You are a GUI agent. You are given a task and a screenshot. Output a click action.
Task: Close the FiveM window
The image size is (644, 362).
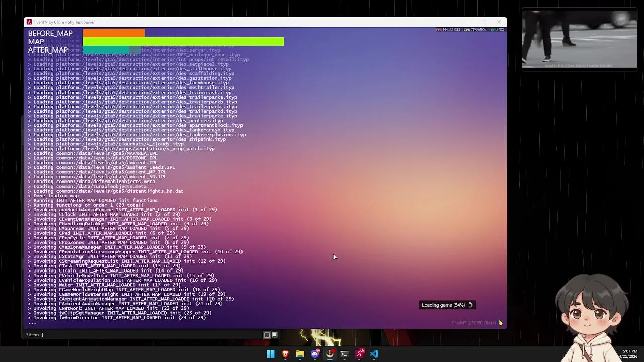pyautogui.click(x=499, y=22)
